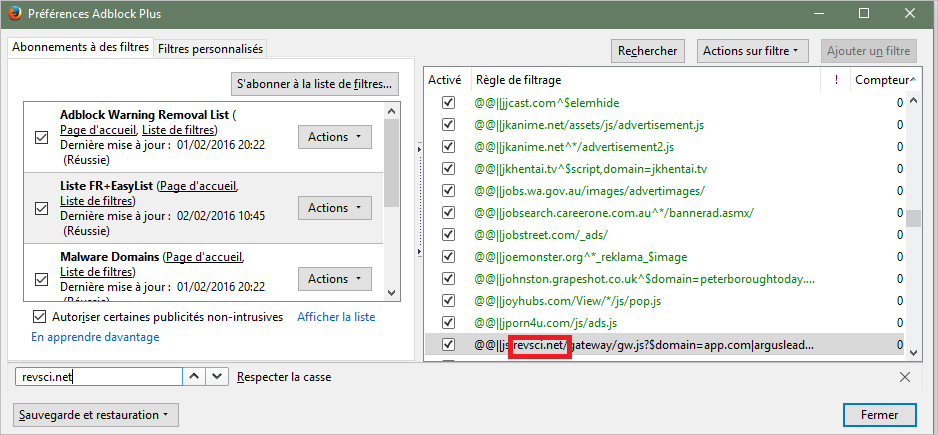Screen dimensions: 938x435
Task: Select Abonnements à des filtres tab
Action: click(x=80, y=47)
